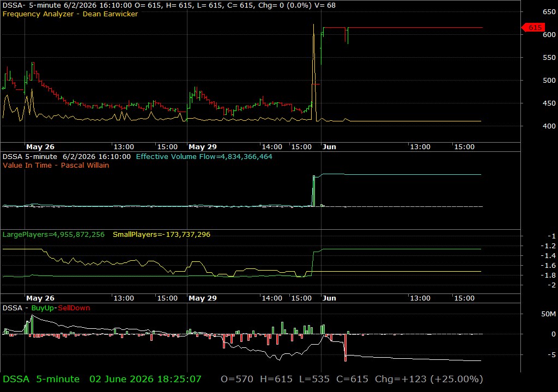Click the 'Jun' date label on top time axis

329,146
